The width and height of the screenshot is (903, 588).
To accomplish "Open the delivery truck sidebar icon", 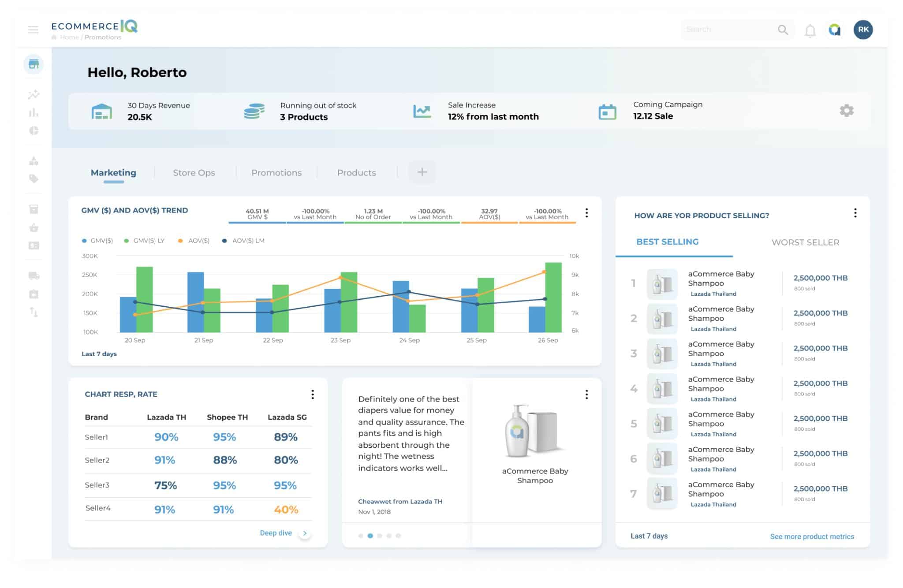I will 34,276.
